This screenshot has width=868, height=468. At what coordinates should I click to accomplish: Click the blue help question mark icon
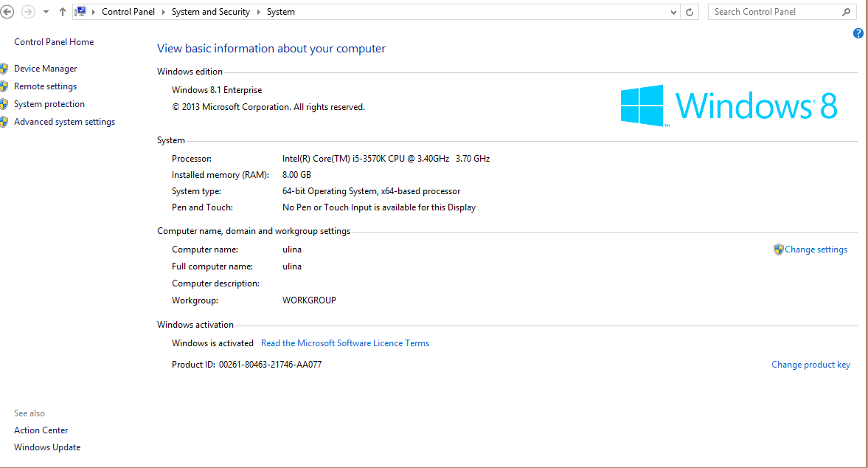pyautogui.click(x=858, y=33)
